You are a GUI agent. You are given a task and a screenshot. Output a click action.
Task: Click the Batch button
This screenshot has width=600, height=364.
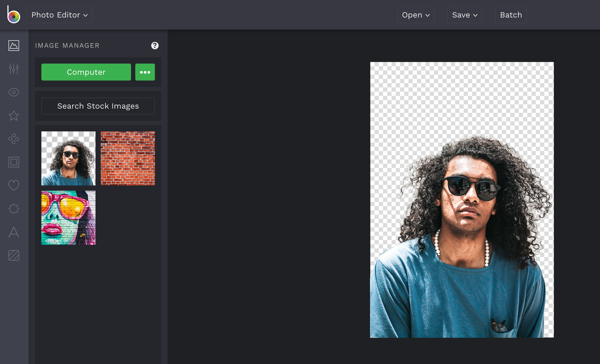[x=511, y=15]
